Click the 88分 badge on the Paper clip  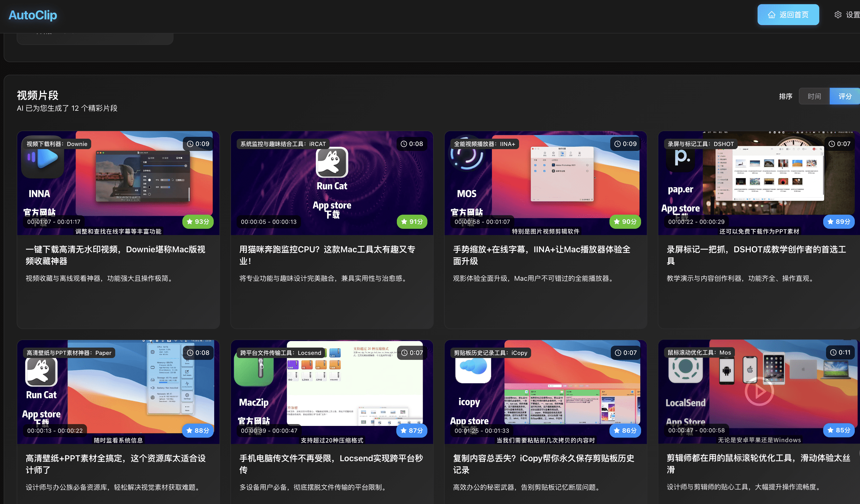(x=197, y=430)
